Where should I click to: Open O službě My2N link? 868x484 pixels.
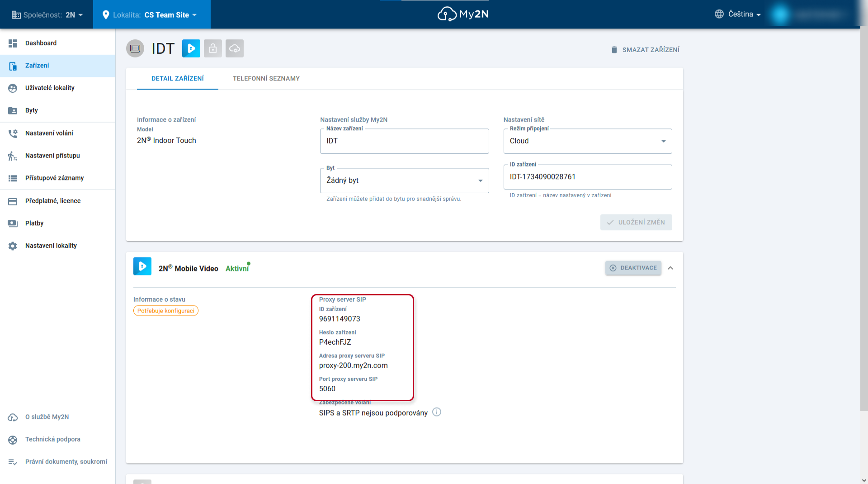click(x=47, y=417)
